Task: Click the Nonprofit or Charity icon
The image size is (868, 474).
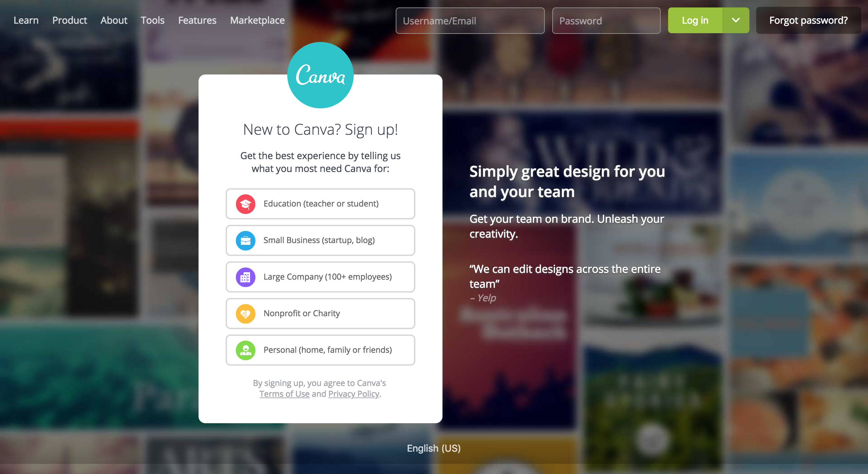Action: pyautogui.click(x=245, y=313)
